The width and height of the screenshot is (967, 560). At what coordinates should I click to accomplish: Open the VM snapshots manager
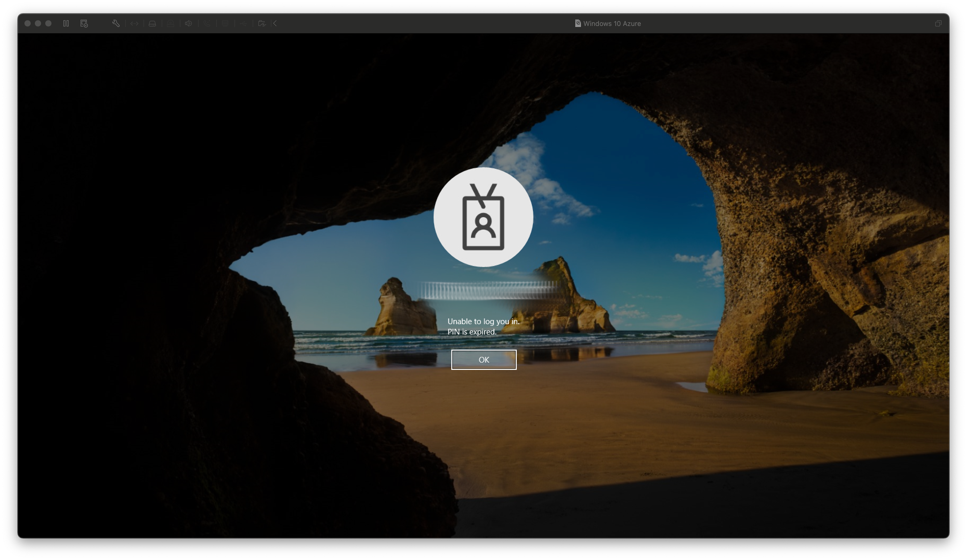84,23
